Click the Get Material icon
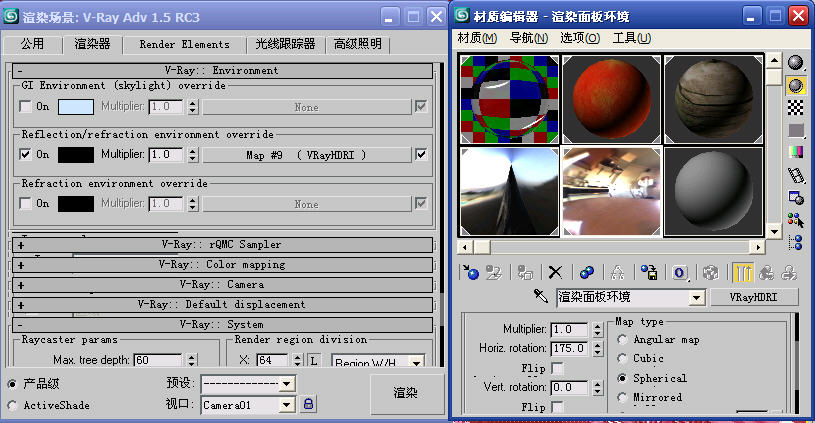815x423 pixels. point(471,272)
